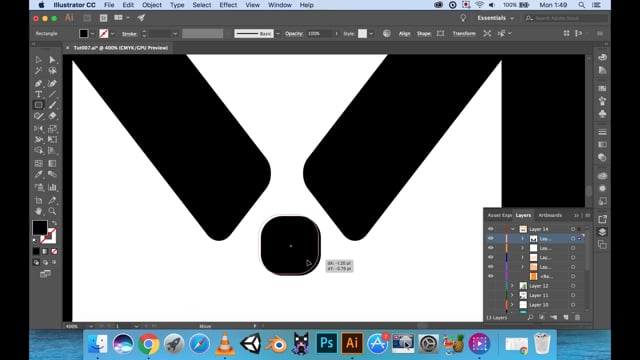This screenshot has width=640, height=360.
Task: Select the Selection tool arrow
Action: coord(38,60)
